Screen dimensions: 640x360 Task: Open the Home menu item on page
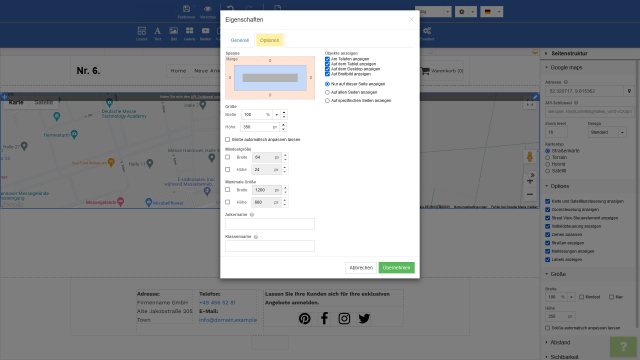(178, 71)
